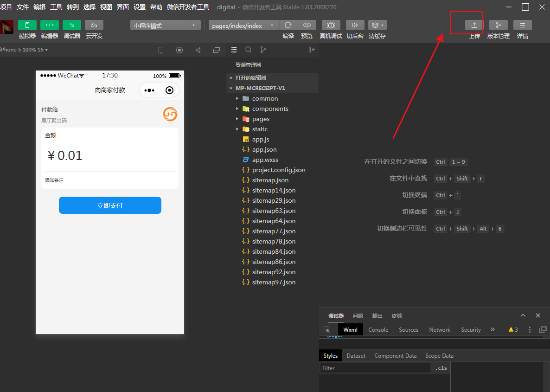Open 云开发 cloud development

[94, 25]
